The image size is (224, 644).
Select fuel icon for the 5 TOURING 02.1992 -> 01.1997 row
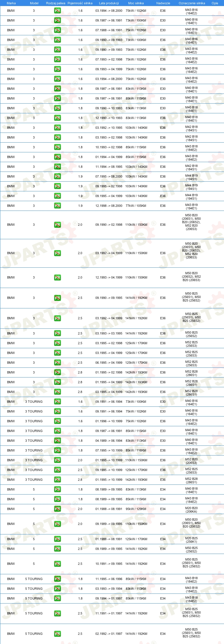(x=57, y=634)
